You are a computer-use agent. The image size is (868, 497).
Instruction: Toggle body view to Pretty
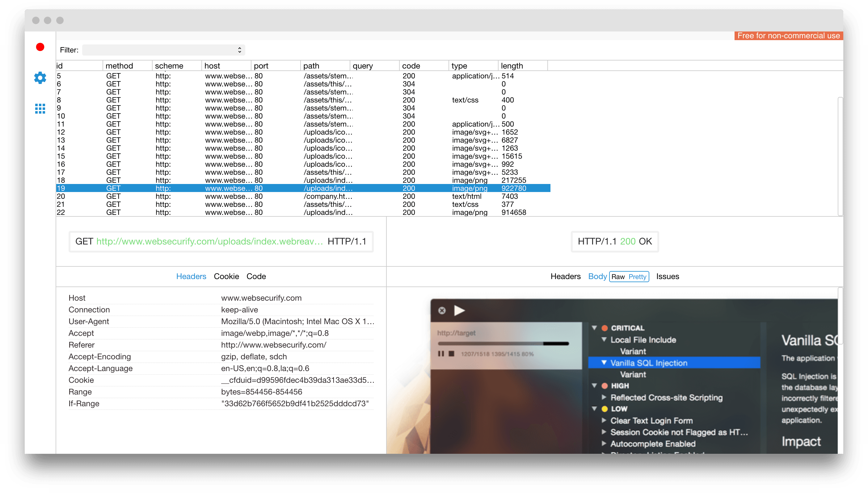click(x=637, y=277)
